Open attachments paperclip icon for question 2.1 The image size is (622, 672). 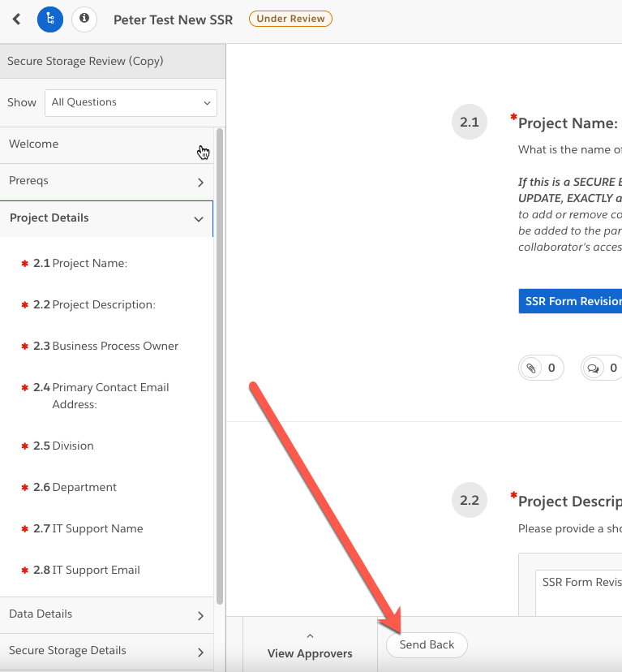point(530,368)
